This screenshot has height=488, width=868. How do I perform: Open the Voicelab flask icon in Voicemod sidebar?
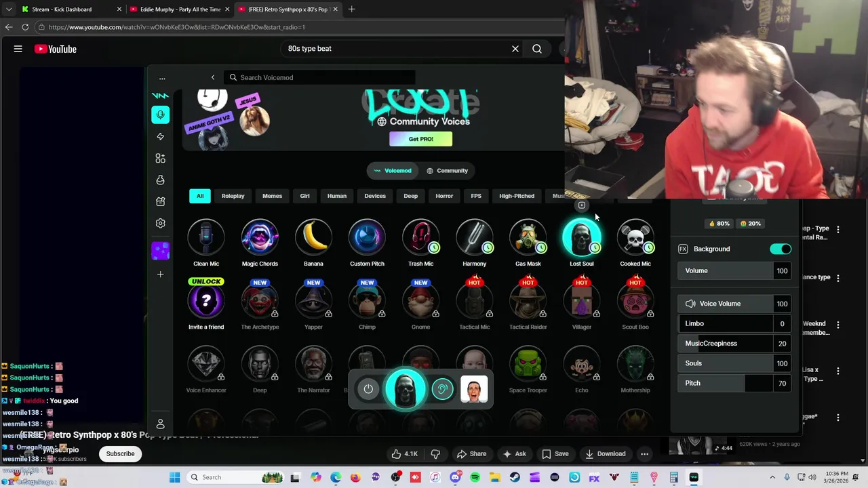(x=161, y=180)
